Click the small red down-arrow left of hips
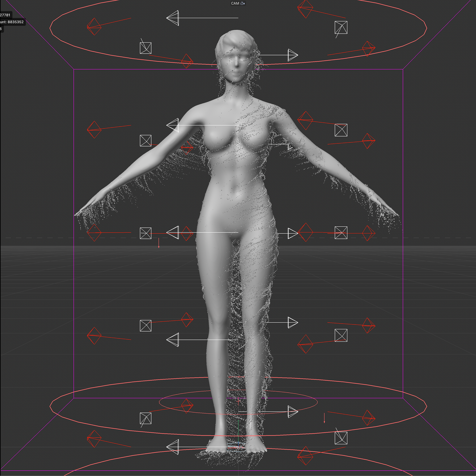The image size is (476, 476). click(x=159, y=243)
